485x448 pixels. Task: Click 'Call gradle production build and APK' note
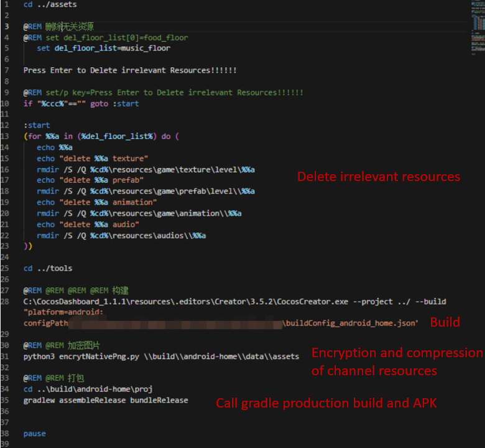click(326, 404)
